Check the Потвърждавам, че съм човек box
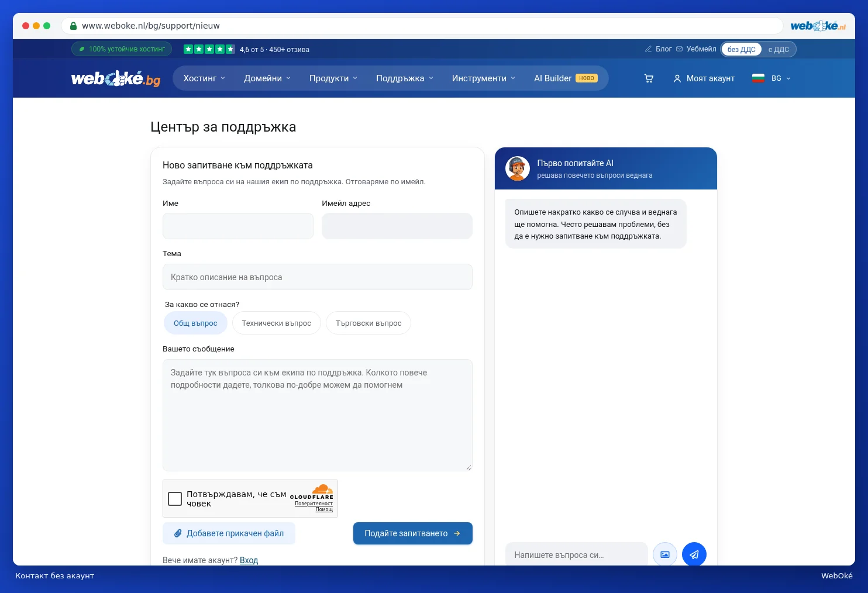 click(x=175, y=499)
